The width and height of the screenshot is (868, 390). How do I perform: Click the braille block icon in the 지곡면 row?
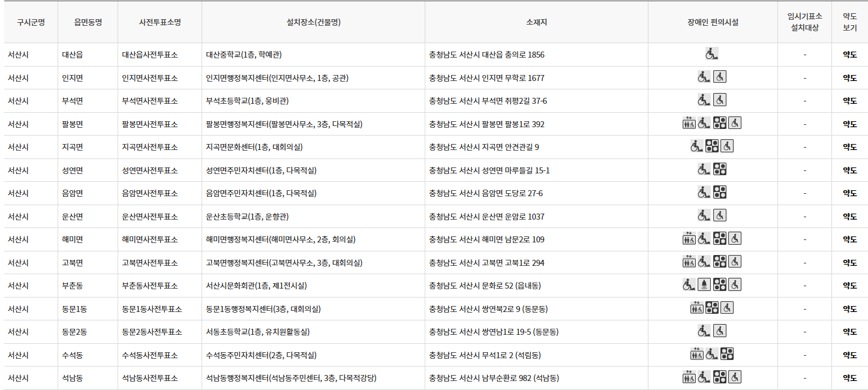[712, 146]
